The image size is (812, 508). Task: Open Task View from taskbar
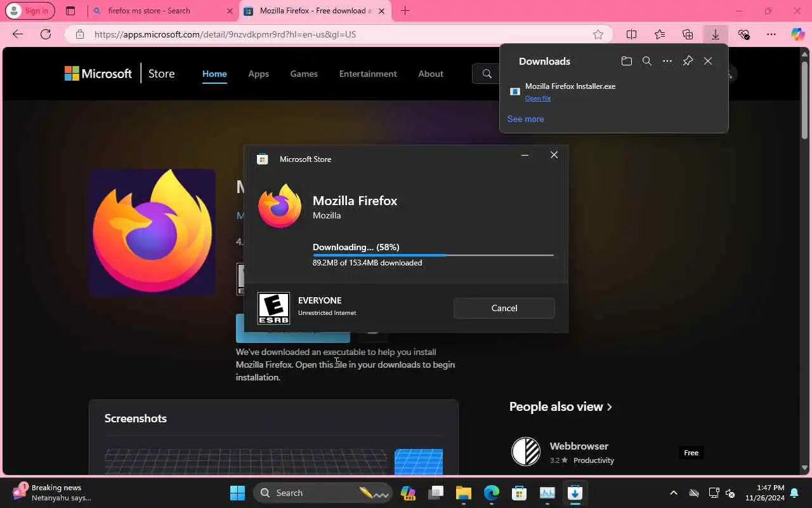point(436,493)
